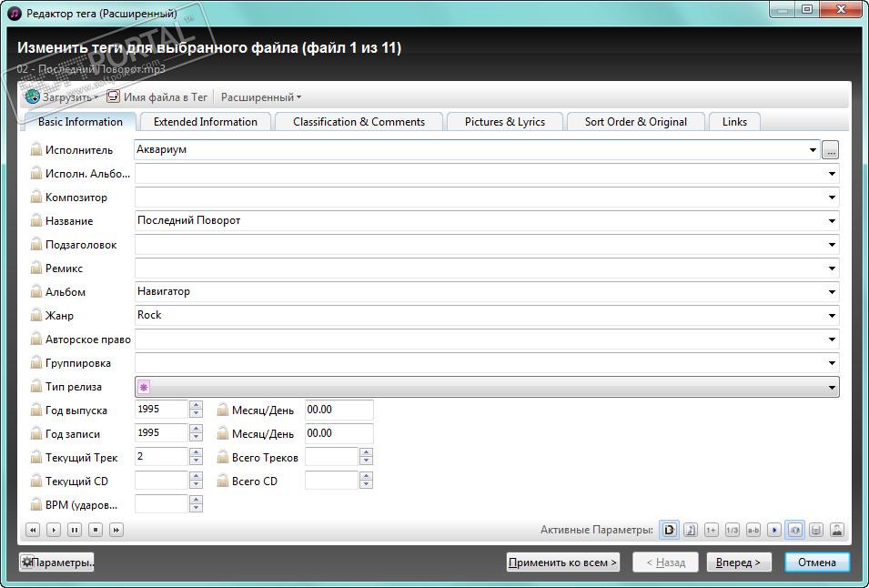Click the globe download icon beside Загрузить
This screenshot has height=588, width=869.
(x=33, y=96)
